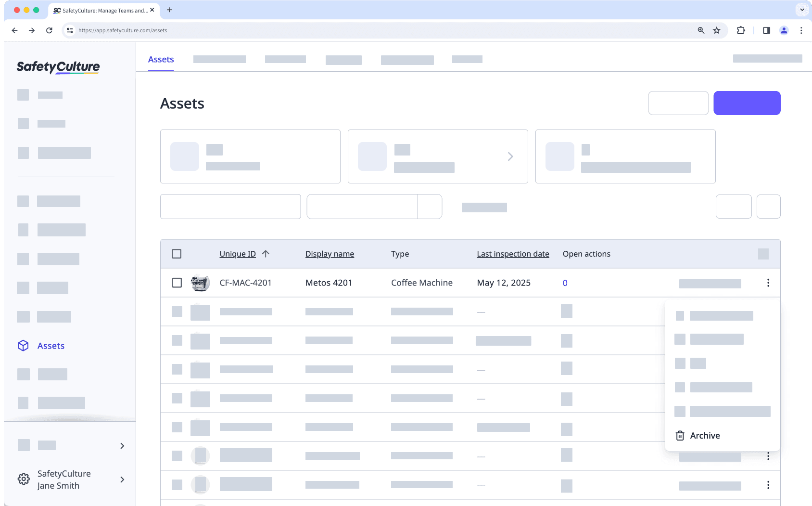Click the coffee machine thumbnail image

point(201,283)
